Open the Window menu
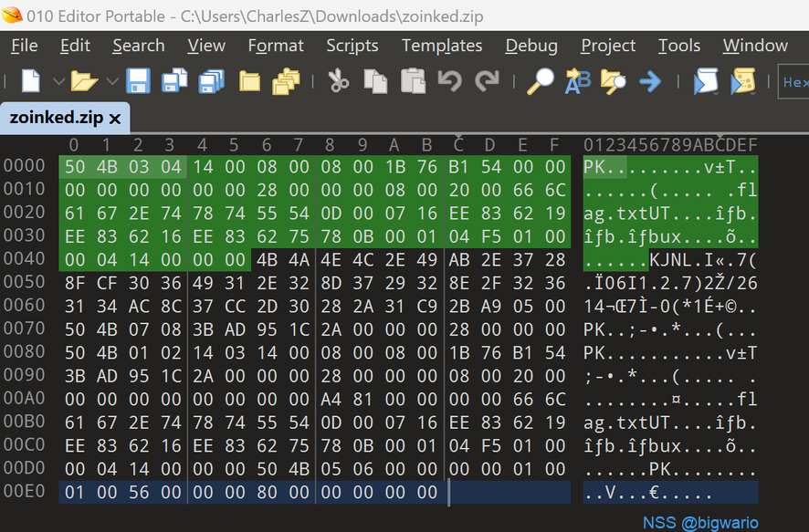This screenshot has width=809, height=532. coord(755,46)
